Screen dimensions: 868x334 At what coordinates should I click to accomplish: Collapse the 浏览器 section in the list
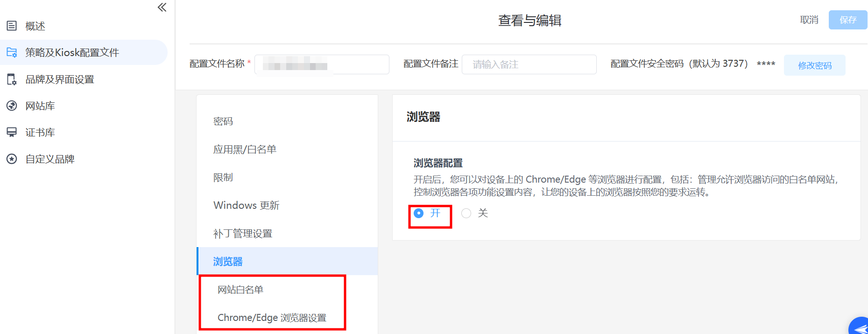287,261
